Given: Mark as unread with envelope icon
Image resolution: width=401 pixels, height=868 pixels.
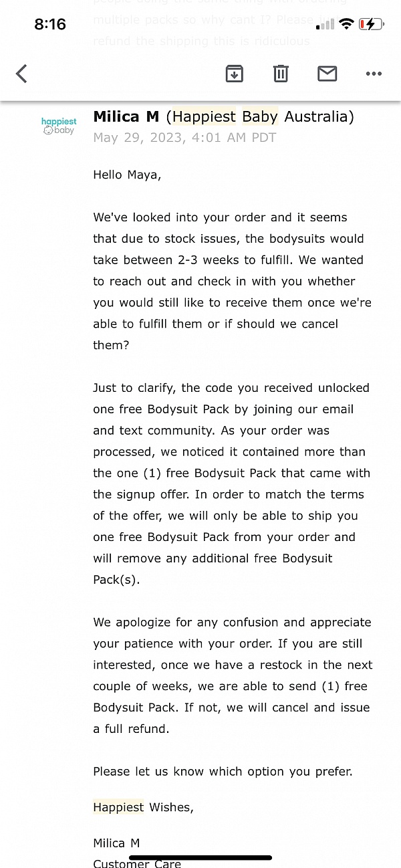Looking at the screenshot, I should (x=327, y=74).
